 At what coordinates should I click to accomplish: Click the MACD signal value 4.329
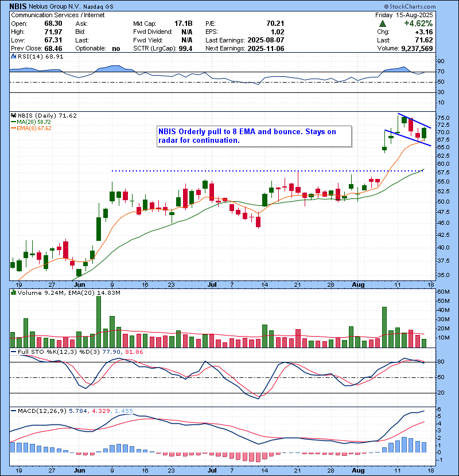pyautogui.click(x=101, y=411)
